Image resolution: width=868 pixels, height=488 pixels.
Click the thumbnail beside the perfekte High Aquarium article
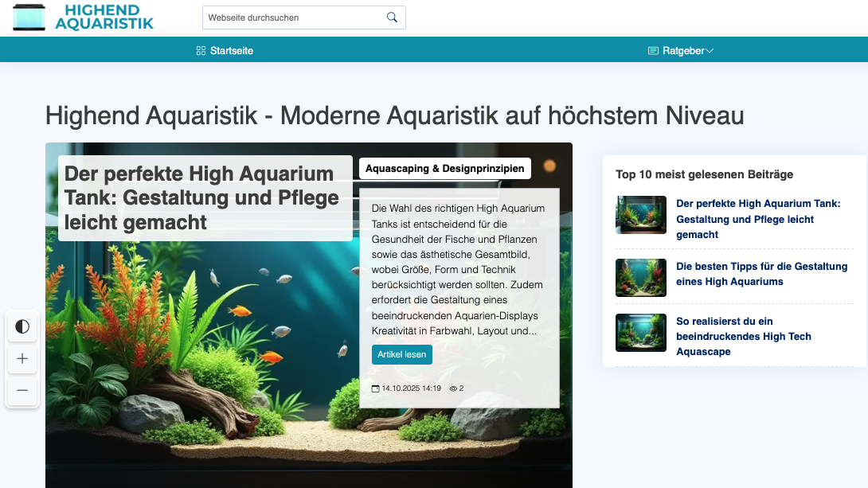[x=640, y=215]
